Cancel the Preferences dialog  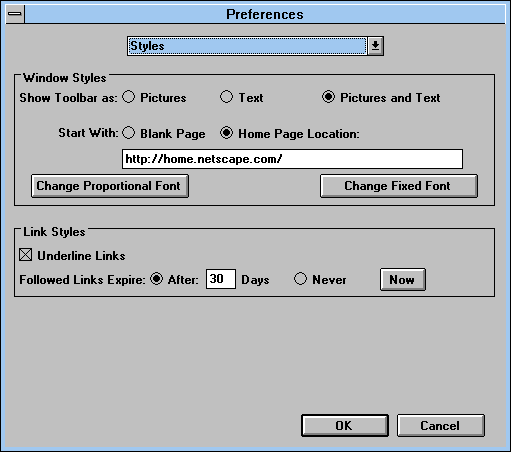[441, 426]
